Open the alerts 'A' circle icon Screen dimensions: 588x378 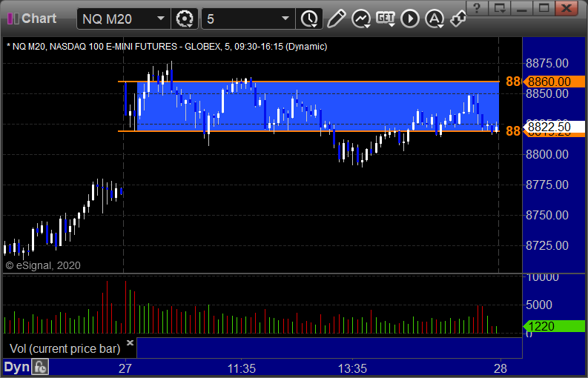(x=435, y=19)
